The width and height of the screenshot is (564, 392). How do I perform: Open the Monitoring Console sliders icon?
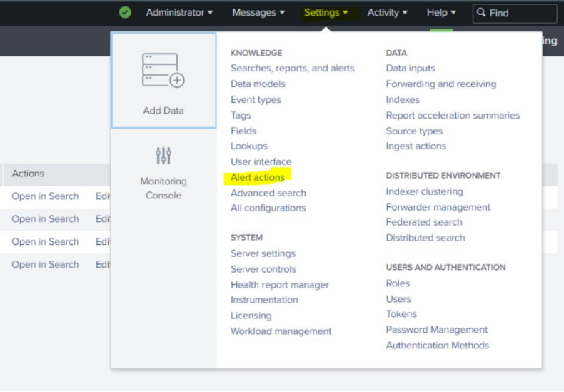tap(163, 156)
